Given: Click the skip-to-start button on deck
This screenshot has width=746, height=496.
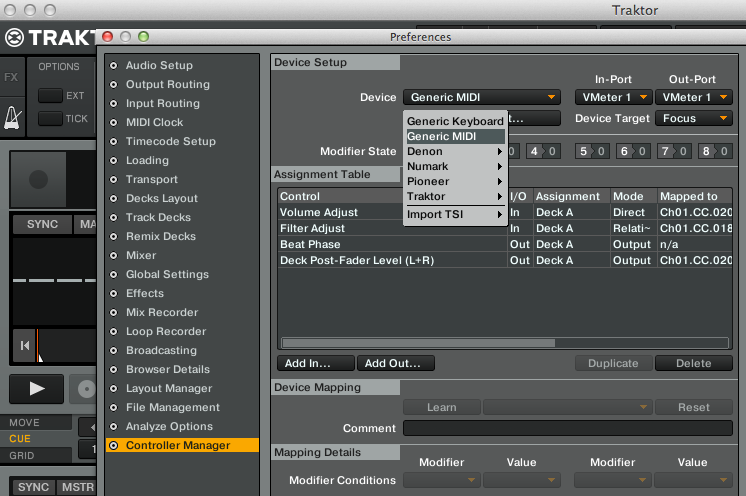Looking at the screenshot, I should 24,345.
